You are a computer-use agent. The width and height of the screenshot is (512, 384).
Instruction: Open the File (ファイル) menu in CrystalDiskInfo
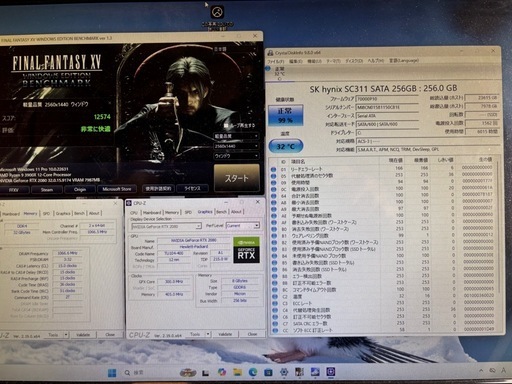(276, 62)
